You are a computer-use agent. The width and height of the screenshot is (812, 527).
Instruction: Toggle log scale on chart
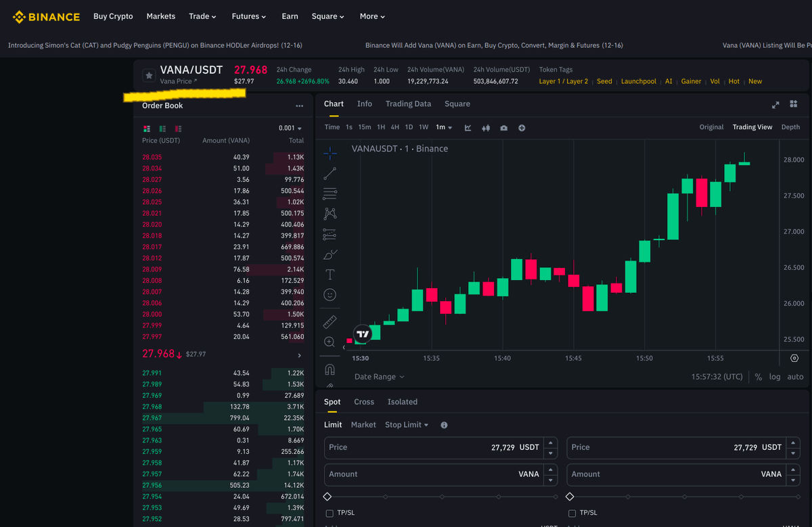(x=775, y=377)
